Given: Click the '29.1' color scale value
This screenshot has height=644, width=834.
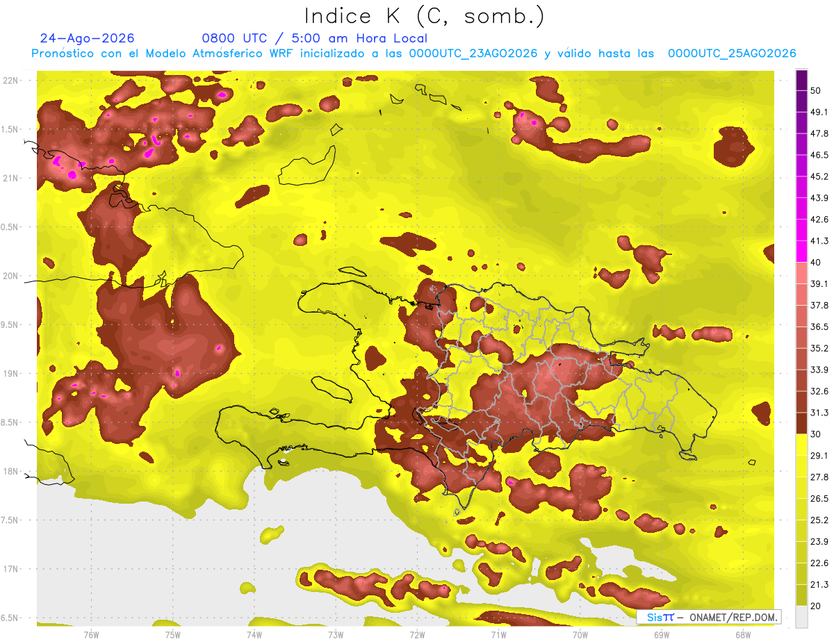Looking at the screenshot, I should point(819,455).
